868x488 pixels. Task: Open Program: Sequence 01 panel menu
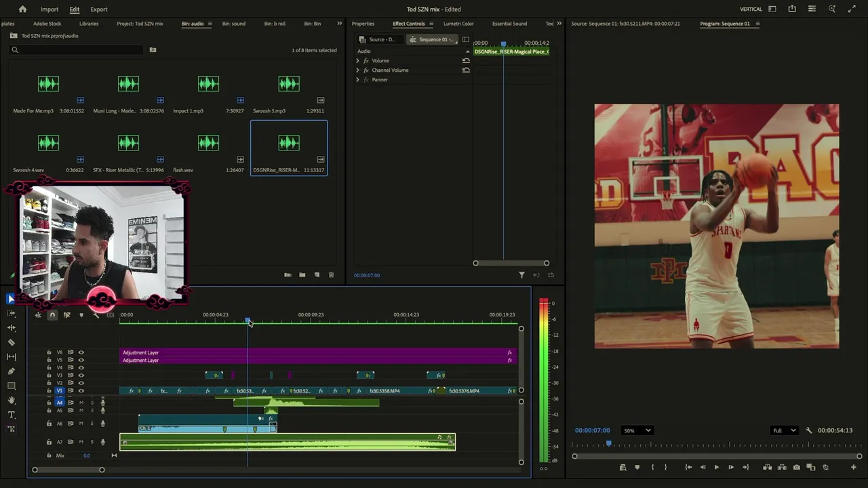[757, 24]
